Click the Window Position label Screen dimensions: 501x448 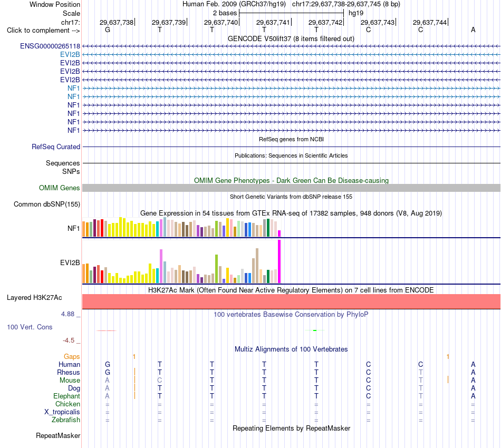coord(55,4)
